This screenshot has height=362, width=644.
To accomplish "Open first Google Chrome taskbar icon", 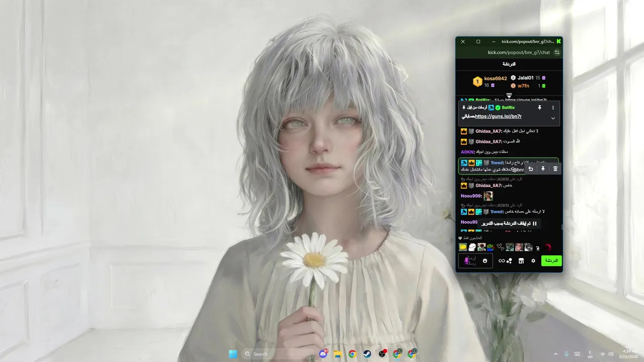I will click(x=352, y=354).
